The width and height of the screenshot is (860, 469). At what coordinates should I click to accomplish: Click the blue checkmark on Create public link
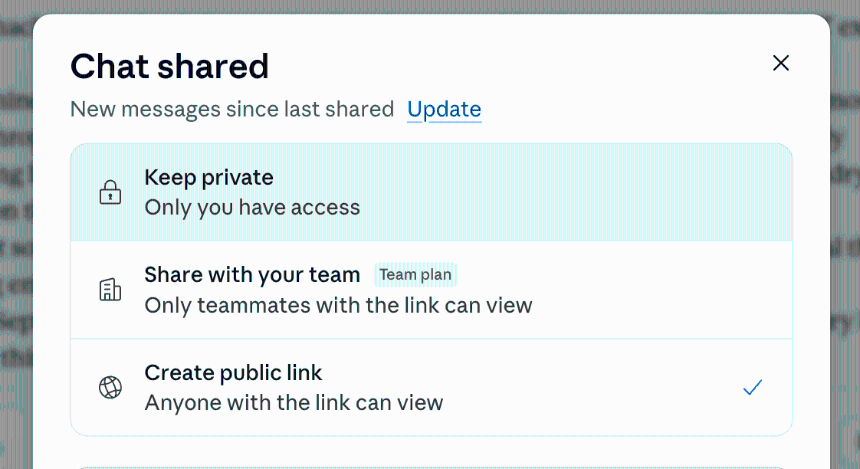(x=752, y=387)
